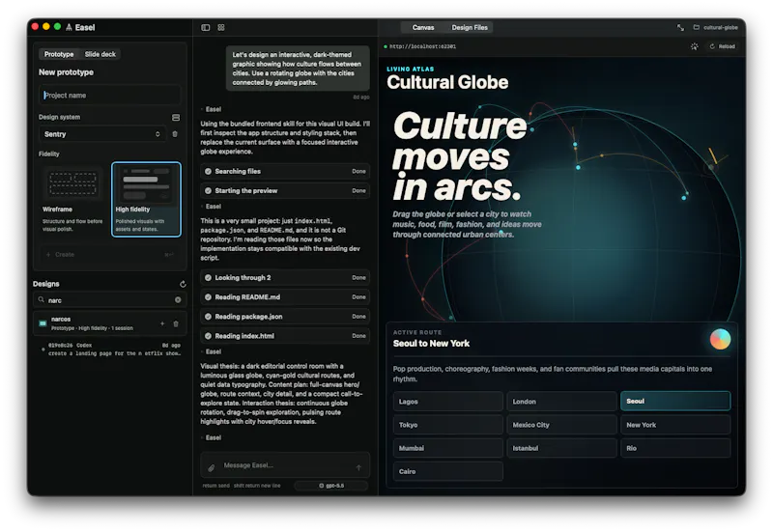This screenshot has width=773, height=532.
Task: Select the Lagos city button
Action: tap(448, 402)
